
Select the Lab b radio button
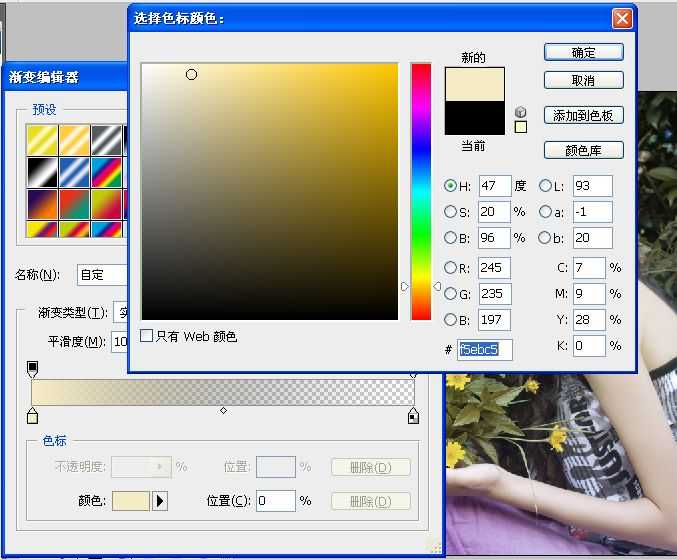(x=545, y=237)
